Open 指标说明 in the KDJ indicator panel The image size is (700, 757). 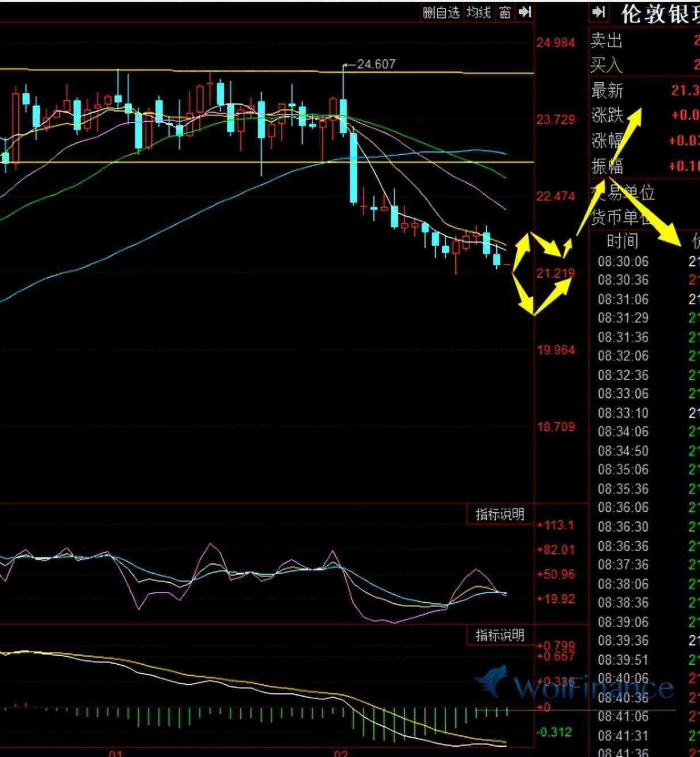500,515
